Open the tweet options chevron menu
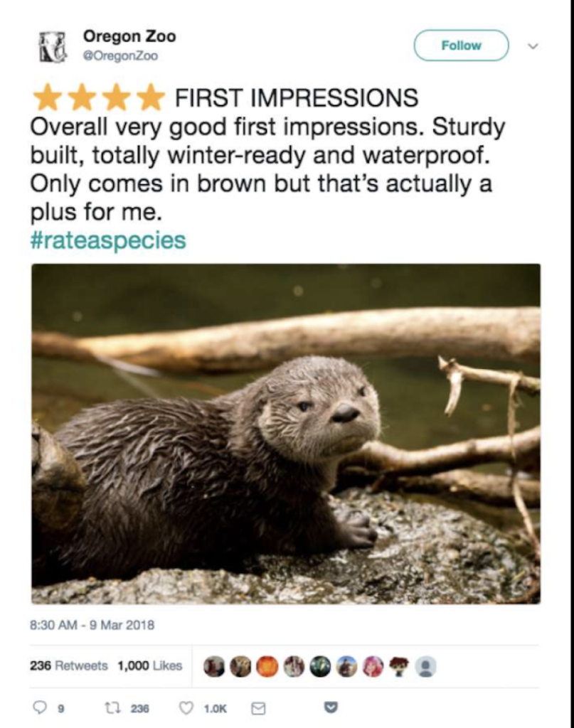Image resolution: width=574 pixels, height=728 pixels. [x=533, y=46]
